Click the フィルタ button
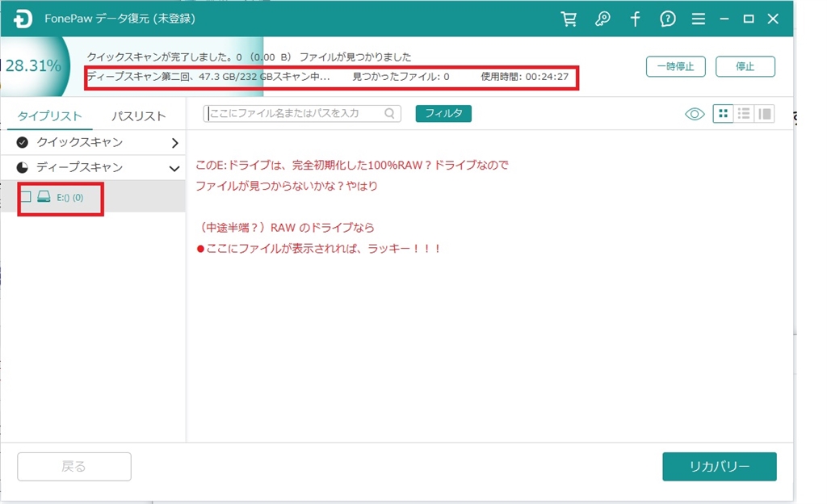The image size is (827, 504). click(x=443, y=113)
